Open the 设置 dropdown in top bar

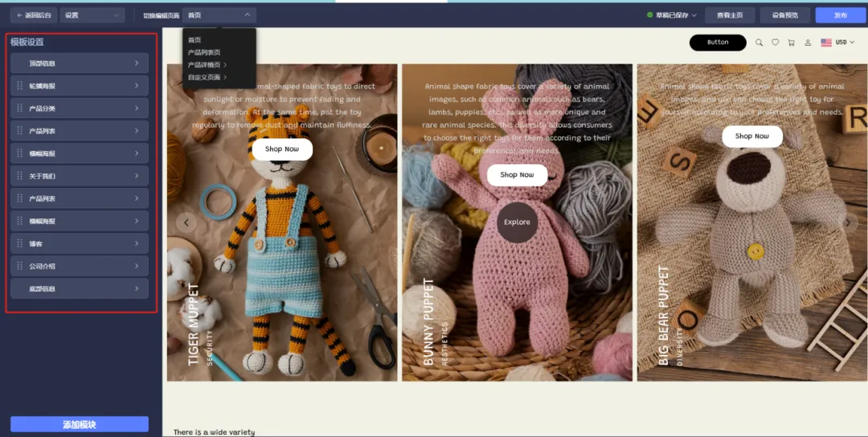92,15
